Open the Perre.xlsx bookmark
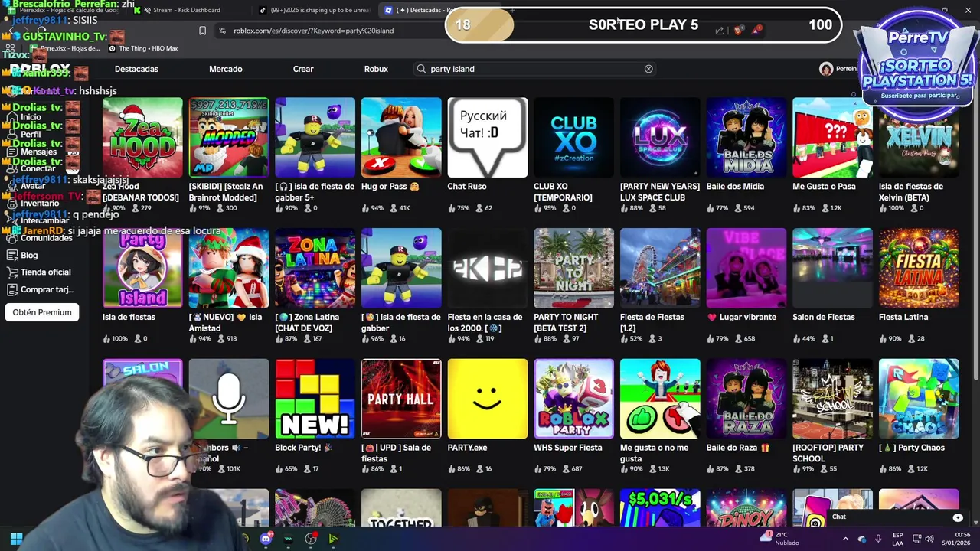 (x=65, y=48)
